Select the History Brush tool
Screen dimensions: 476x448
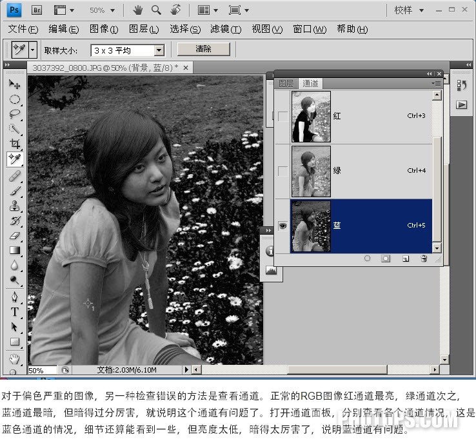pyautogui.click(x=14, y=221)
